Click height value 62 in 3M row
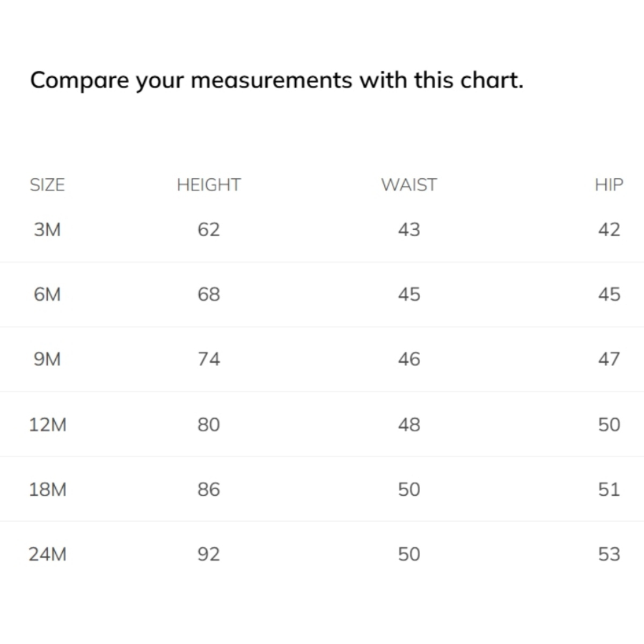This screenshot has height=644, width=644. point(209,230)
